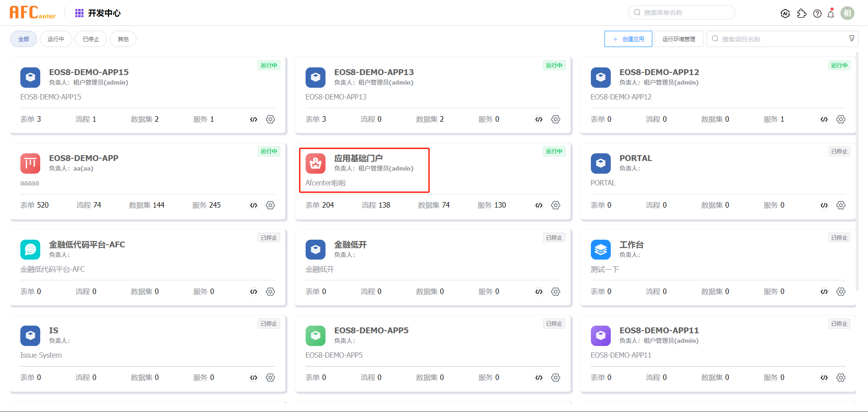Open the filter funnel in project search
The image size is (868, 412).
click(852, 39)
